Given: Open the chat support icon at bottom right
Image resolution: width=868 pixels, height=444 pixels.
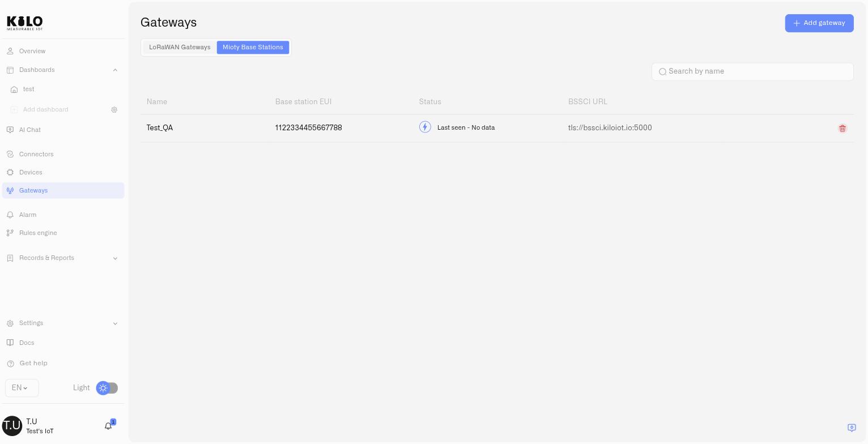Looking at the screenshot, I should 852,428.
